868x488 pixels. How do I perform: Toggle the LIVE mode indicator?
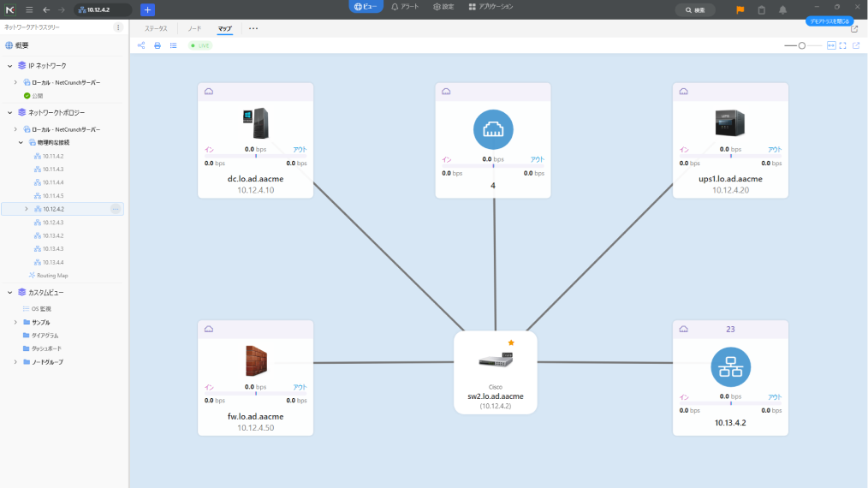[200, 45]
